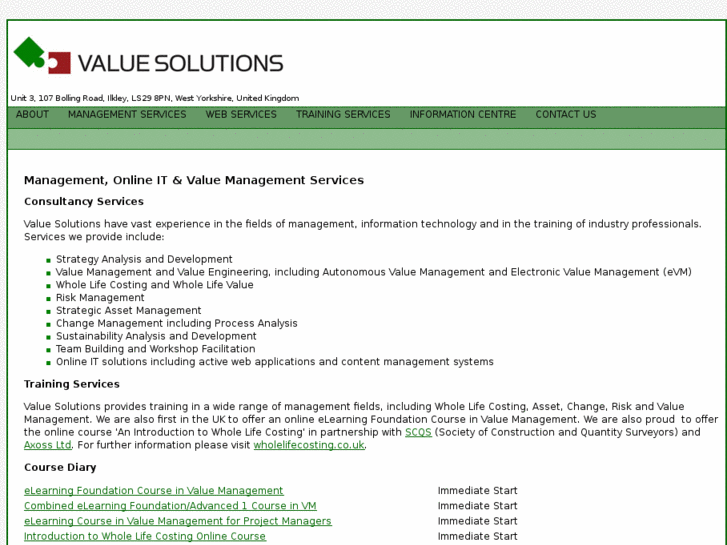The width and height of the screenshot is (727, 545).
Task: Open the WEB SERVICES menu
Action: point(241,115)
